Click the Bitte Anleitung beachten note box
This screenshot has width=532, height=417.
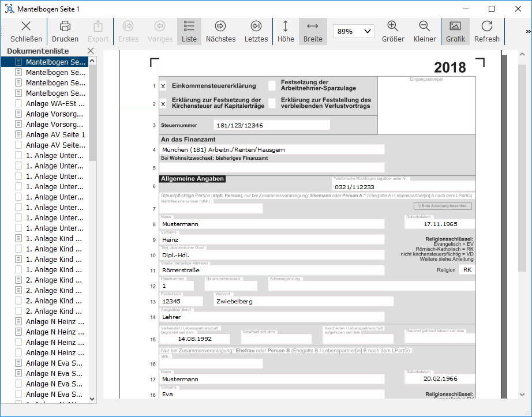coord(443,206)
